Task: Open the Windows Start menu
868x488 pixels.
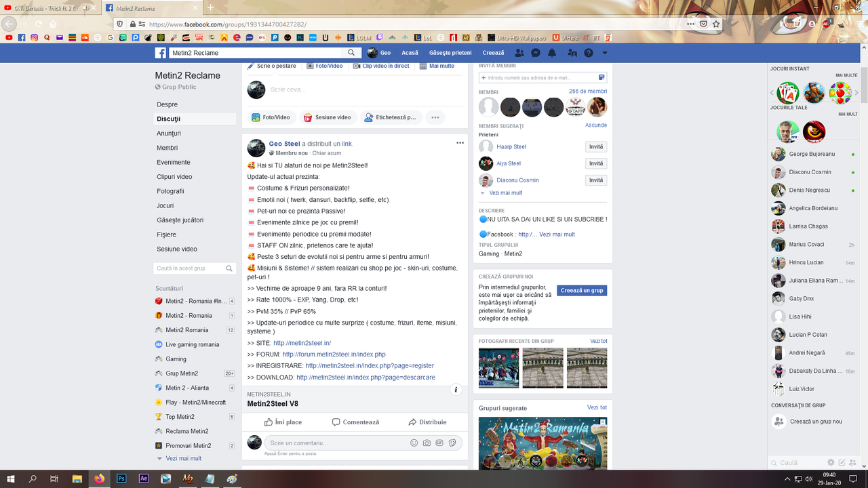Action: 11,479
